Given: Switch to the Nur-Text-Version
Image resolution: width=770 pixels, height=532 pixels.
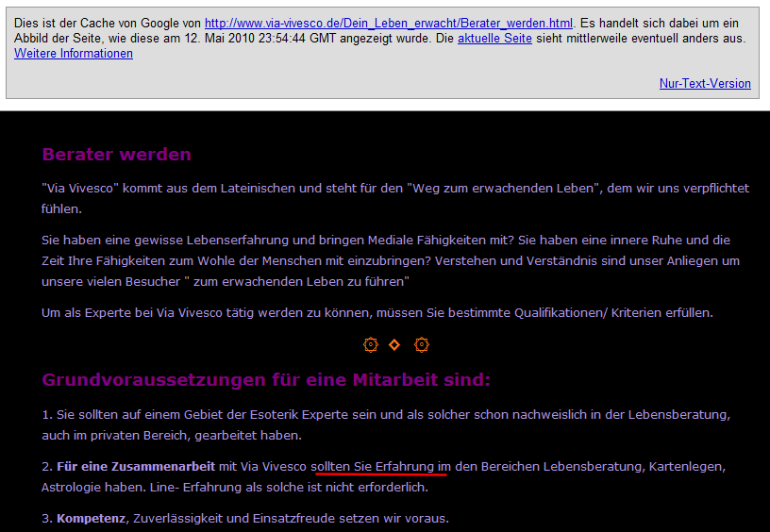Looking at the screenshot, I should click(705, 84).
